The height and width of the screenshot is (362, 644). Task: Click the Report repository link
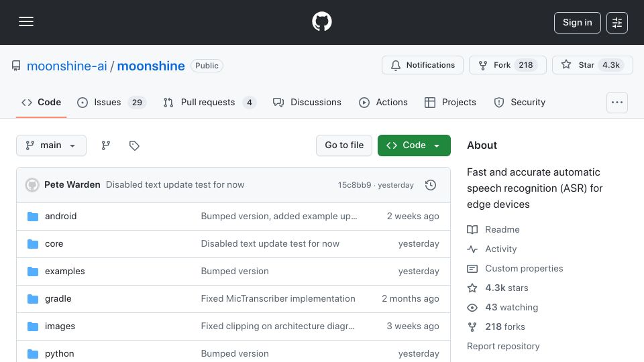pos(503,346)
